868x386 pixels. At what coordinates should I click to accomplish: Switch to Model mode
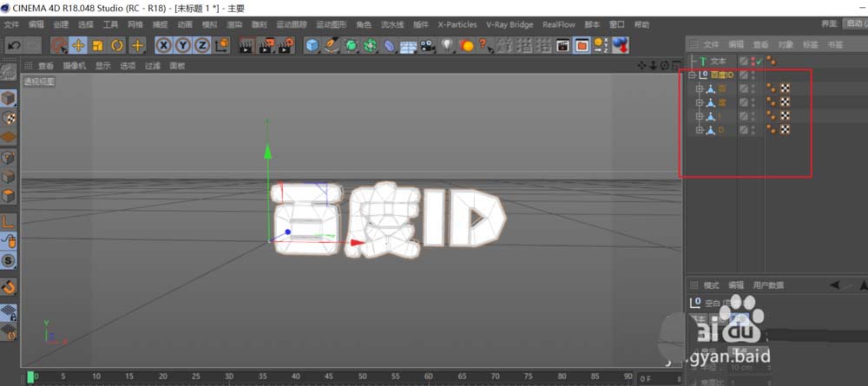[9, 99]
